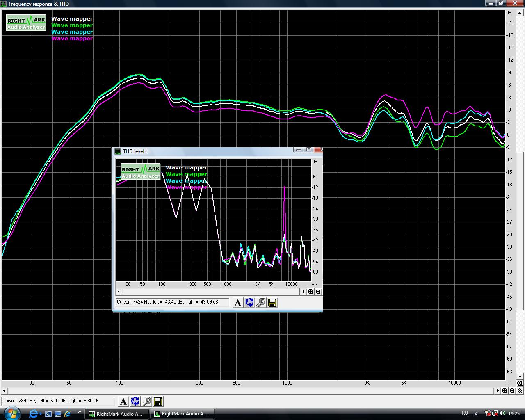Expand Quick Launch overflow chevron on taskbar
Viewport: 525px width, 420px height.
point(79,412)
